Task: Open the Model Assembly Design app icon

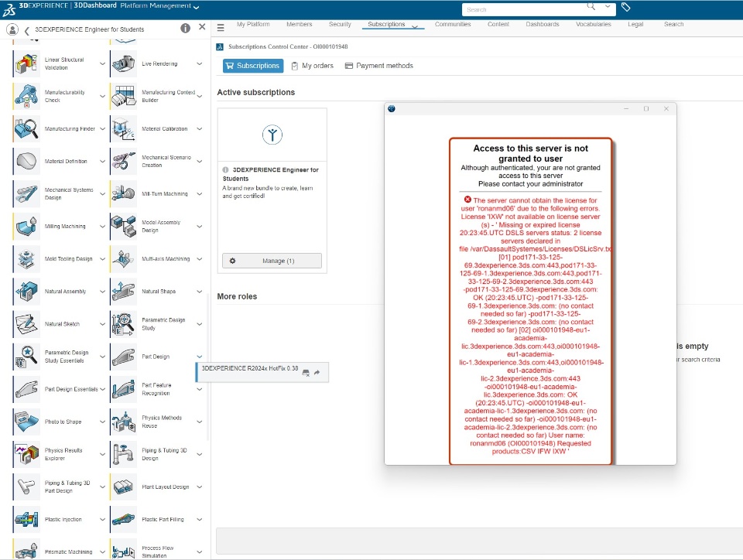Action: (124, 227)
